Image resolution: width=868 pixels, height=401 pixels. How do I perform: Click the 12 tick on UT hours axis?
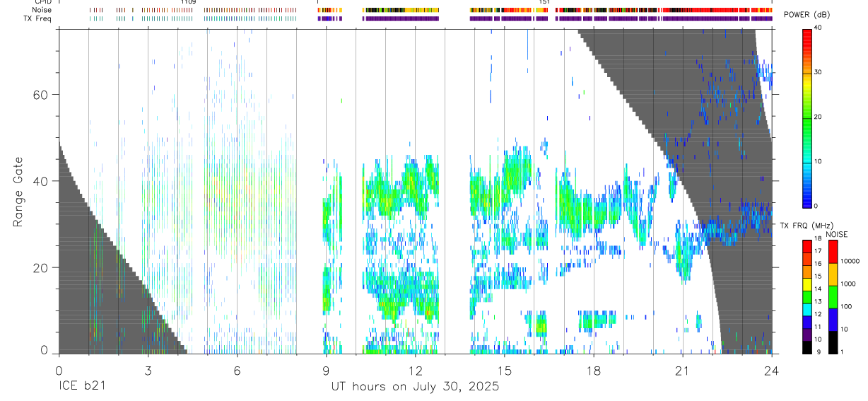(415, 371)
